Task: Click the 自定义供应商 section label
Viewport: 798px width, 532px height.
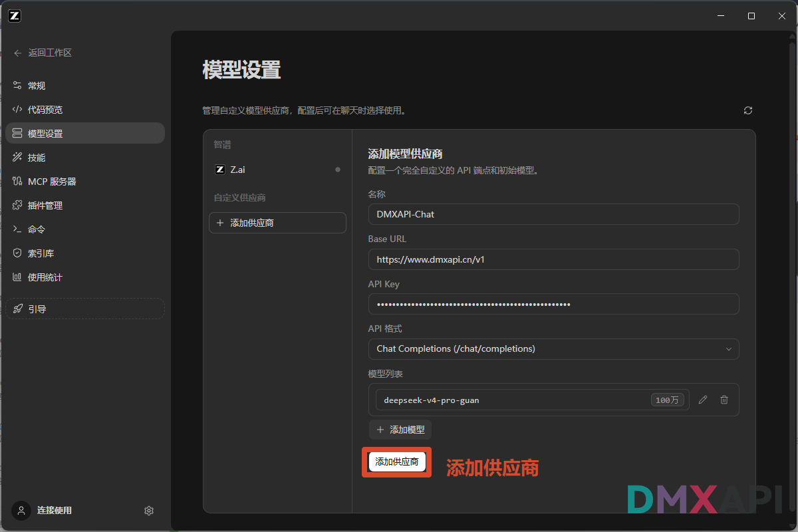Action: pyautogui.click(x=240, y=198)
